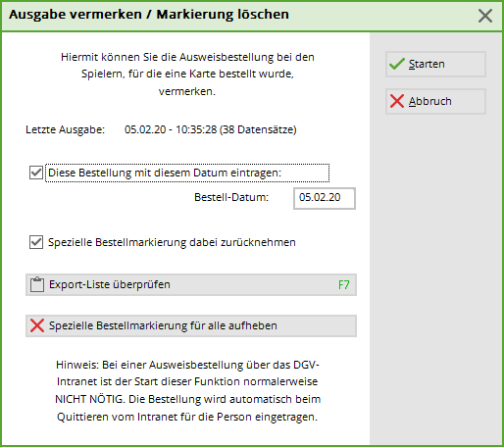Image resolution: width=504 pixels, height=447 pixels.
Task: Click the Letzte Ausgabe timestamp text
Action: pyautogui.click(x=211, y=129)
